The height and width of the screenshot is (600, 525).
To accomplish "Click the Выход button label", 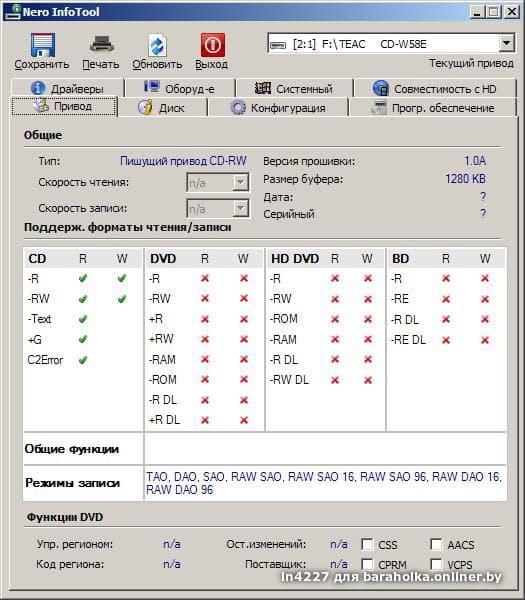I will click(x=212, y=64).
